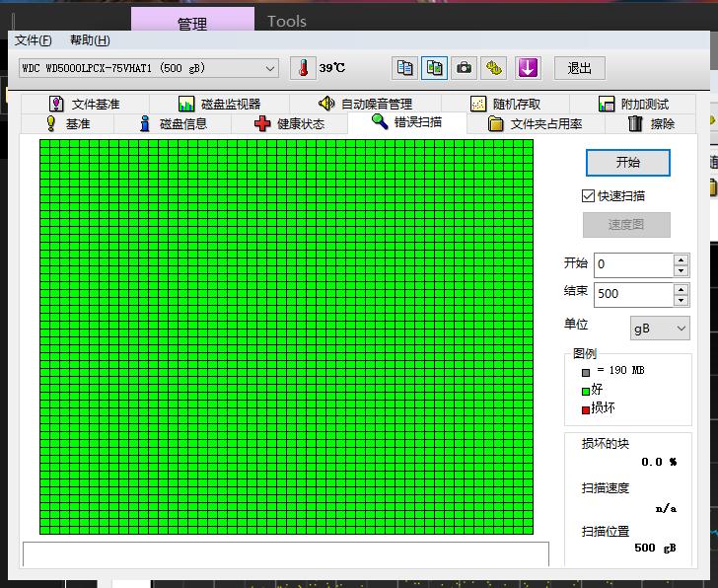This screenshot has width=718, height=588.
Task: Open the 帮助(H) menu
Action: [90, 40]
